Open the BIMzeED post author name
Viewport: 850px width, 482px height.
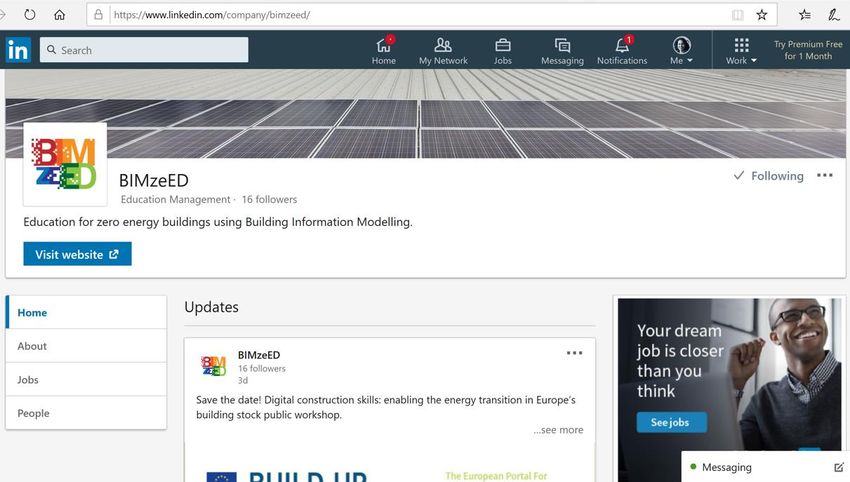(259, 355)
